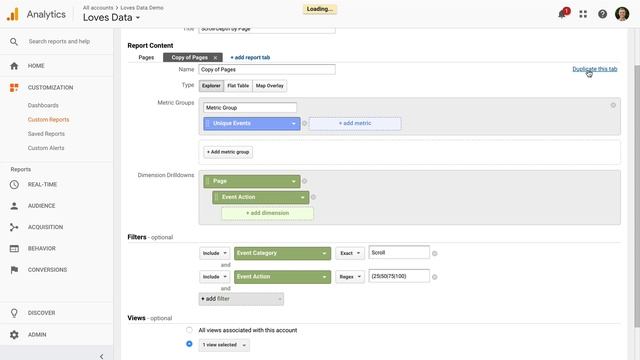Remove the Page dimension drilldown
Screen dimensions: 640x360
(x=304, y=181)
